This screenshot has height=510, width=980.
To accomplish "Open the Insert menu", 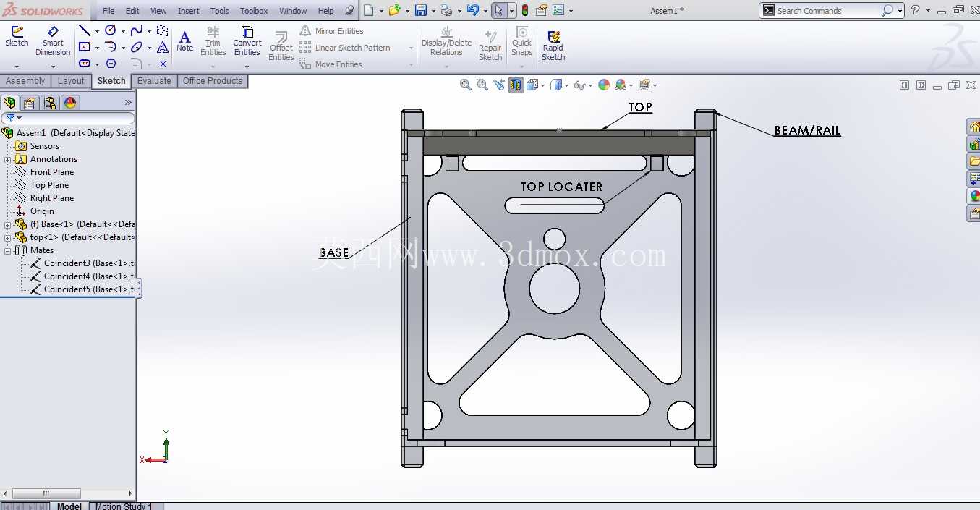I will (x=189, y=11).
